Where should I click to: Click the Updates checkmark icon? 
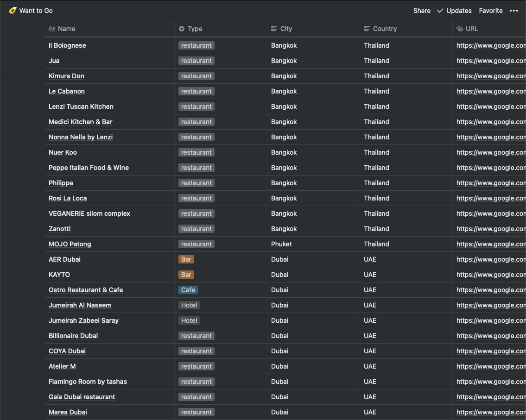click(440, 11)
